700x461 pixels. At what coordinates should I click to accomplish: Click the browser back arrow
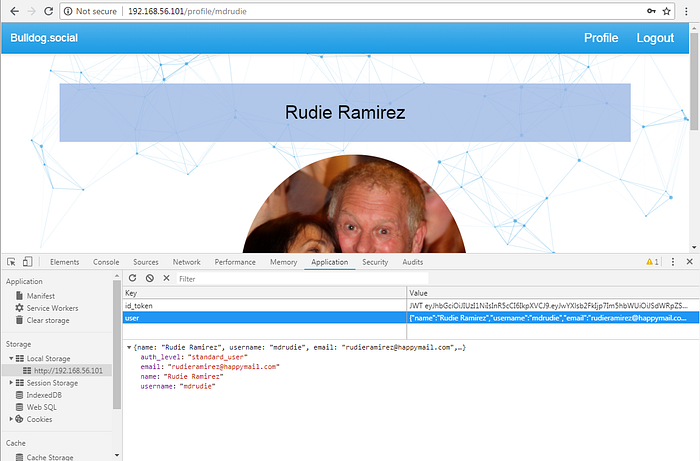(x=10, y=11)
